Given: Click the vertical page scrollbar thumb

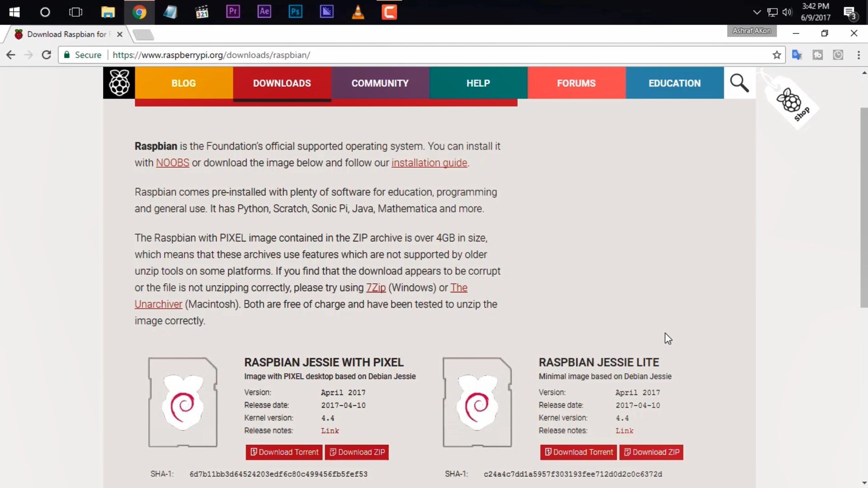Looking at the screenshot, I should click(863, 208).
